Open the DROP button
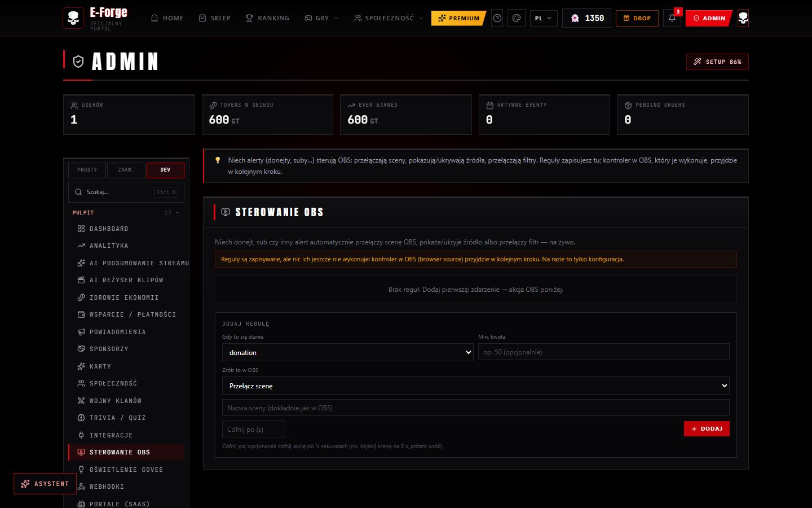812x508 pixels. tap(637, 18)
